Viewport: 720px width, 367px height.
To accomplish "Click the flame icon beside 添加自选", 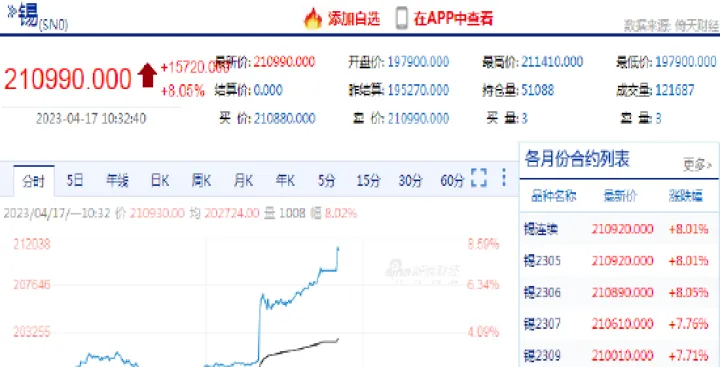I will pos(313,19).
